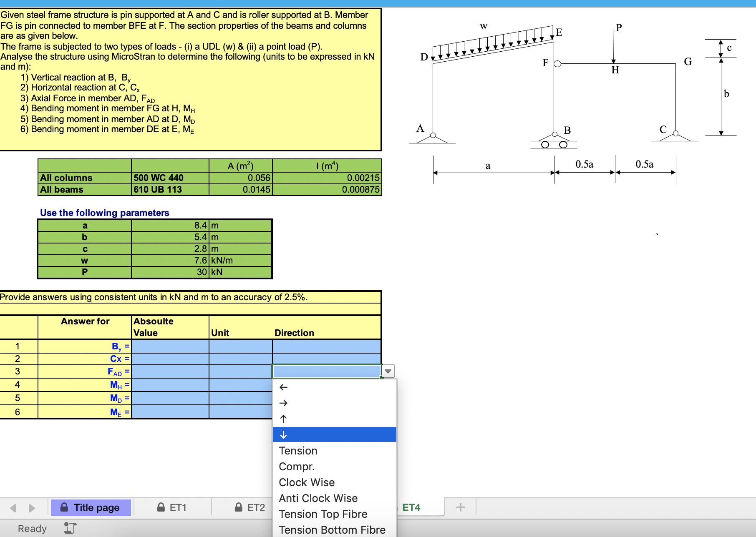The image size is (756, 537).
Task: Click the left sheet navigation arrow
Action: 14,507
